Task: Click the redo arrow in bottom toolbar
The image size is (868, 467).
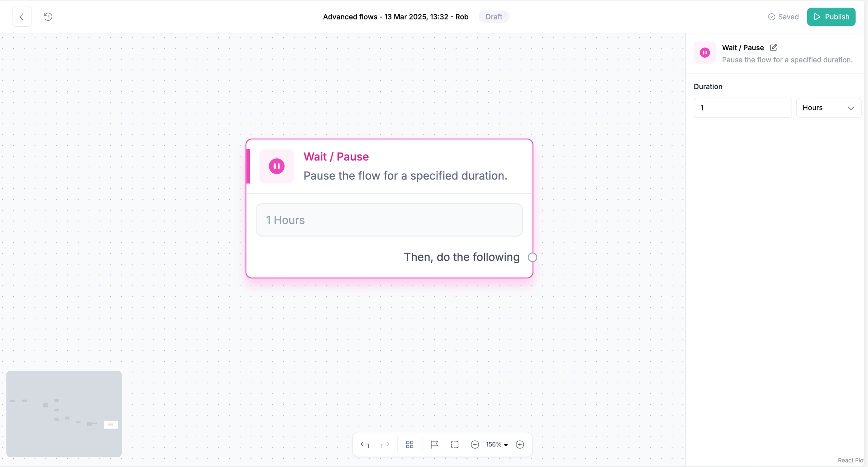Action: click(385, 445)
